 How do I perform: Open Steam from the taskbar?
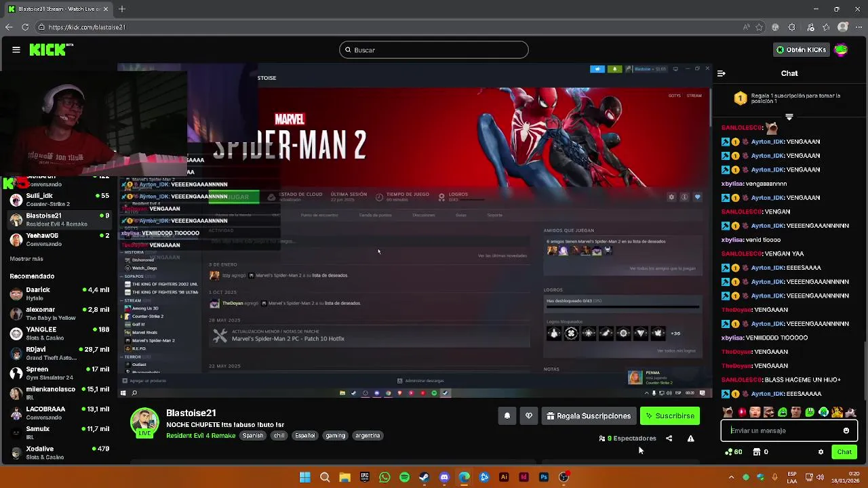coord(424,477)
